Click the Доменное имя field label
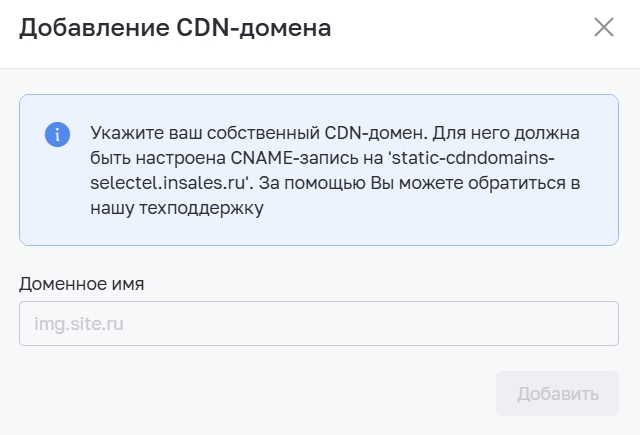 tap(82, 284)
